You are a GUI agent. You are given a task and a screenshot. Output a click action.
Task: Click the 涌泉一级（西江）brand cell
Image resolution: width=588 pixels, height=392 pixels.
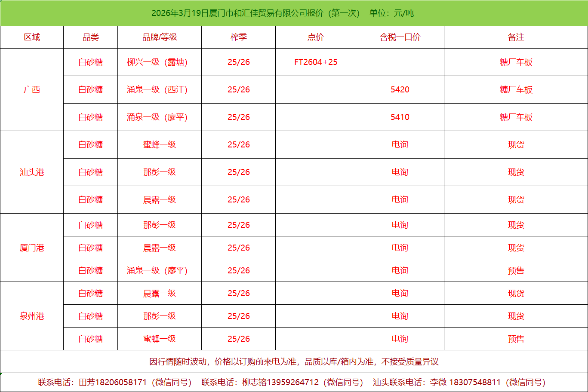(157, 90)
